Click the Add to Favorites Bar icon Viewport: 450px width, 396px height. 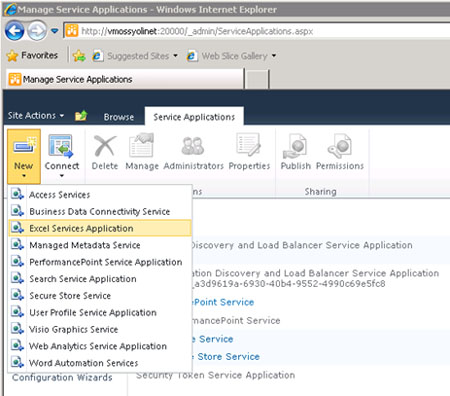[79, 56]
